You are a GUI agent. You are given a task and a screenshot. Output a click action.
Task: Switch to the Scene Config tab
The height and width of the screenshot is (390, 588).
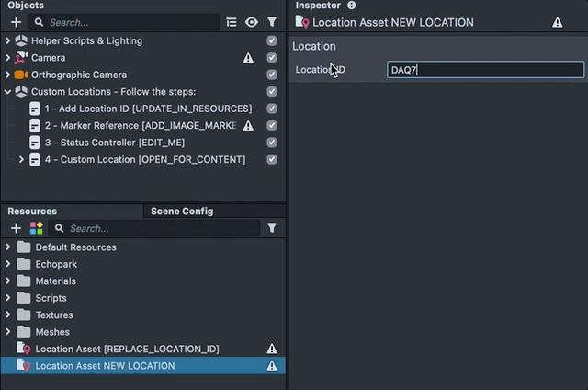coord(181,211)
